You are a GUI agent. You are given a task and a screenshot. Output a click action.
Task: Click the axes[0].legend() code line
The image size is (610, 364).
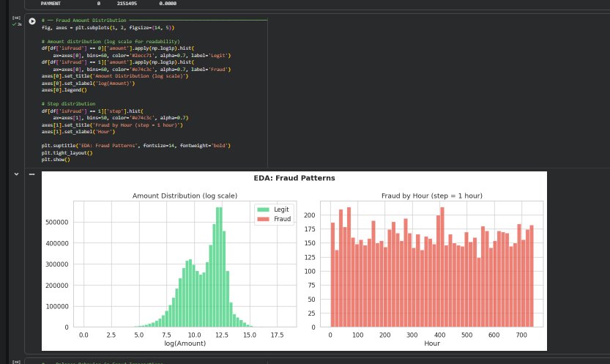click(x=64, y=90)
